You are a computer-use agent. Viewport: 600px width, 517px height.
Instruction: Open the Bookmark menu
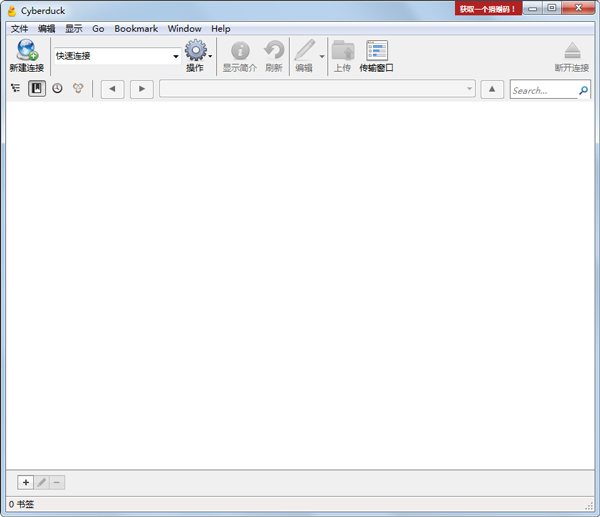click(136, 29)
